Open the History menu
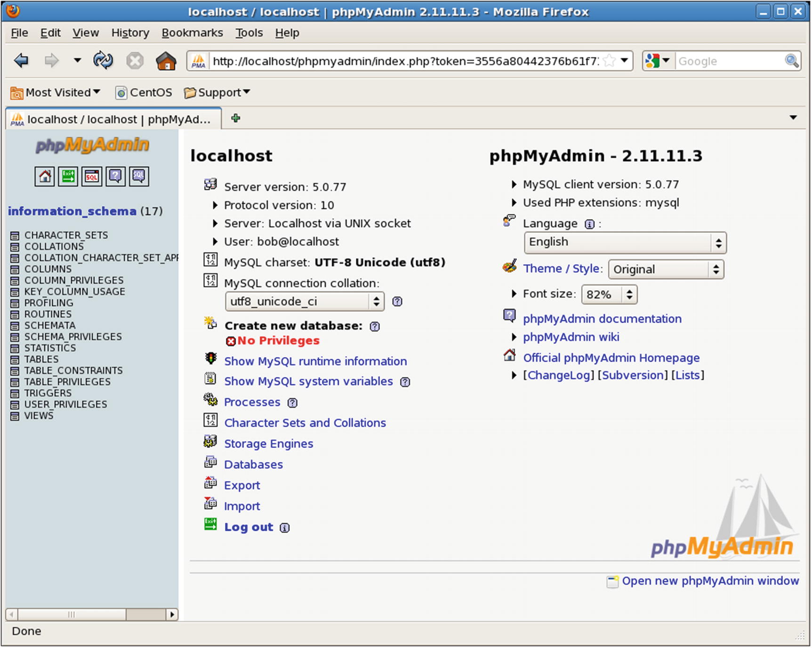812x648 pixels. [130, 33]
